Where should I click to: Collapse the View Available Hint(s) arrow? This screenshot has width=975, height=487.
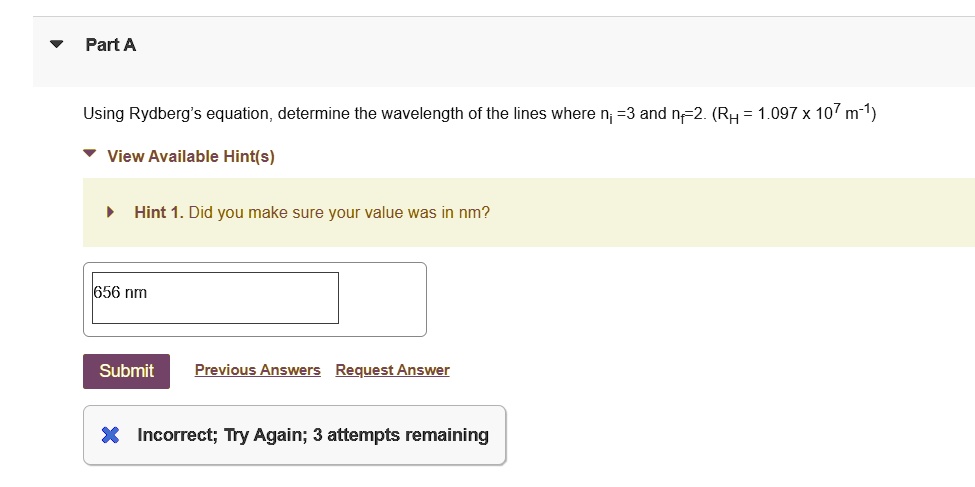[91, 155]
